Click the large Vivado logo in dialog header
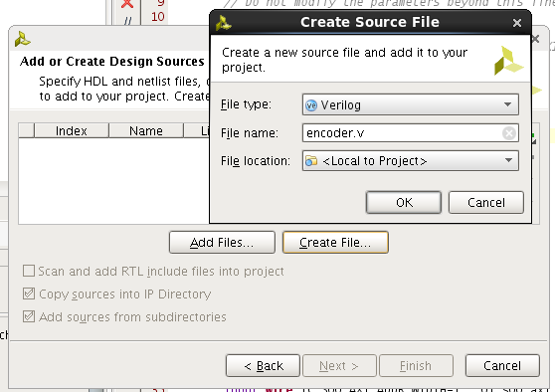The height and width of the screenshot is (392, 555). [508, 61]
